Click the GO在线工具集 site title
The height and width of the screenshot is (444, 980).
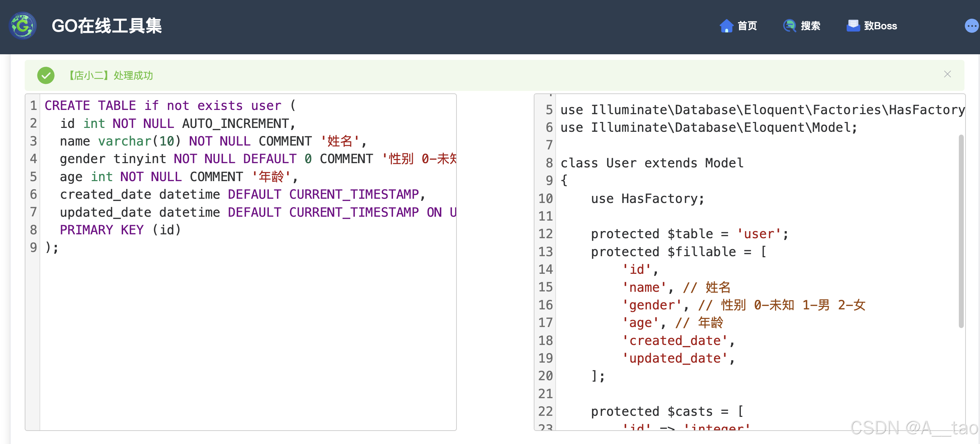(107, 26)
